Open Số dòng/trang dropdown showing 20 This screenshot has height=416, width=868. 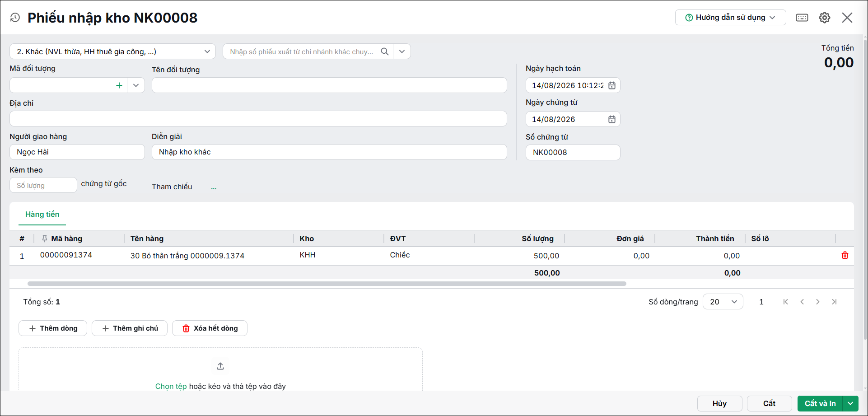coord(723,302)
